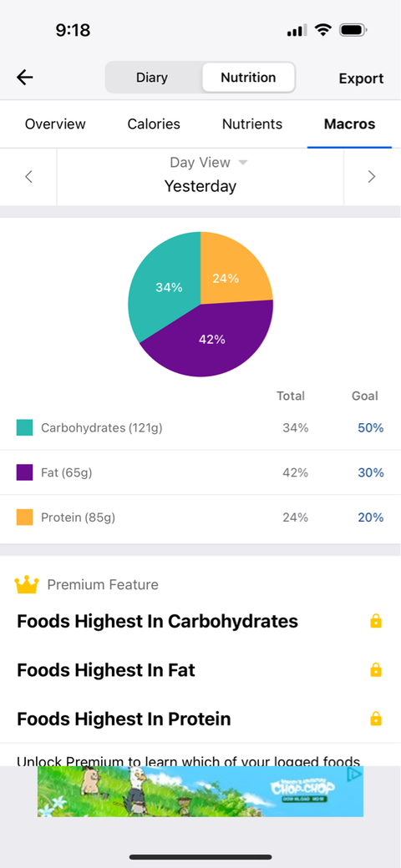Tap lock icon beside Foods Highest In Fat
Viewport: 401px width, 868px height.
[x=376, y=670]
